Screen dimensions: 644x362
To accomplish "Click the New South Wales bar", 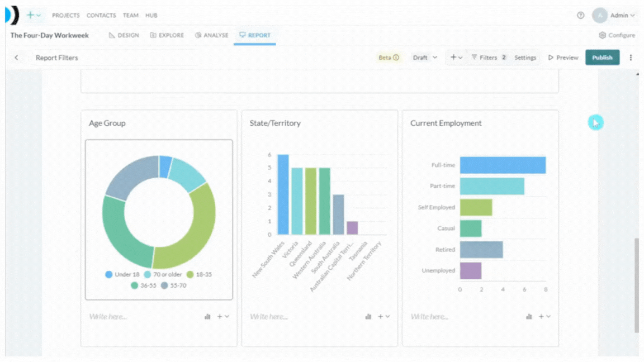I will (283, 194).
